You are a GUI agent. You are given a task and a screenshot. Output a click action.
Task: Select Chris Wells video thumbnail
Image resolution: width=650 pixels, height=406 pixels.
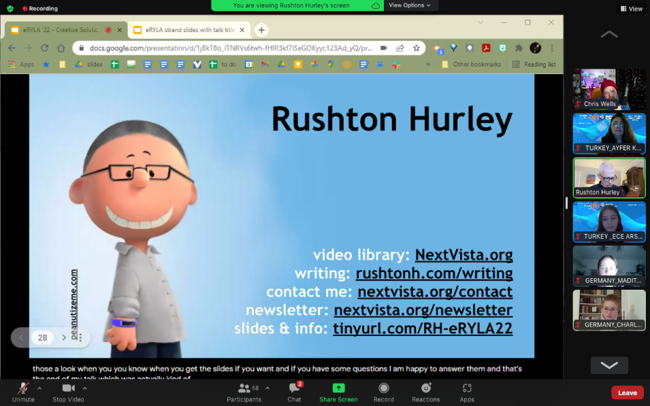tap(609, 89)
